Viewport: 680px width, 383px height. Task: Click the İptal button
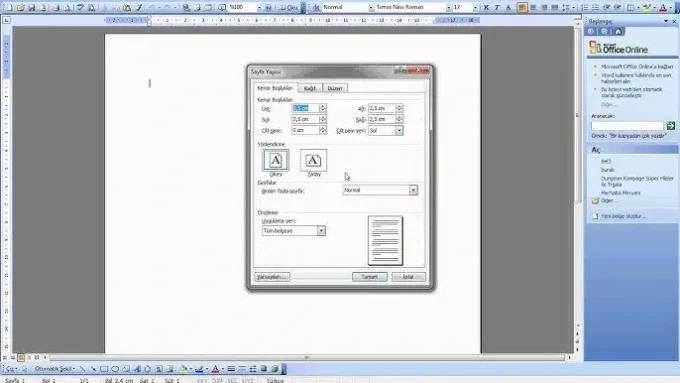pyautogui.click(x=408, y=277)
